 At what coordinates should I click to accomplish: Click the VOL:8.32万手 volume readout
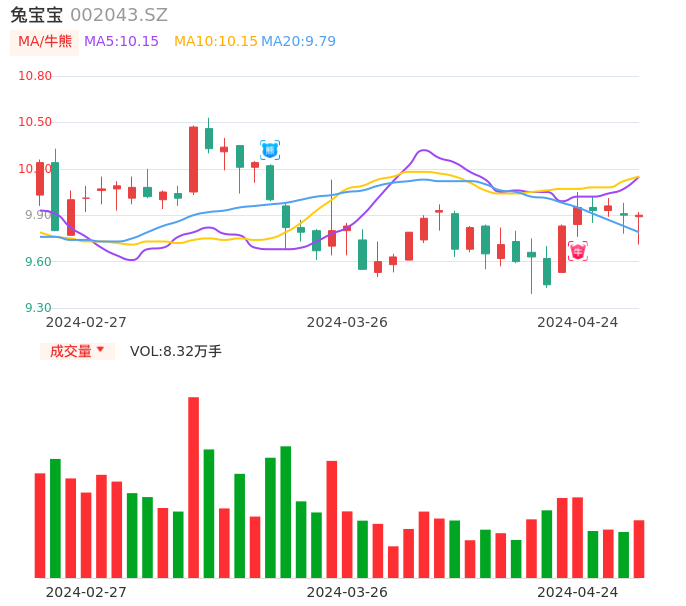click(x=176, y=351)
